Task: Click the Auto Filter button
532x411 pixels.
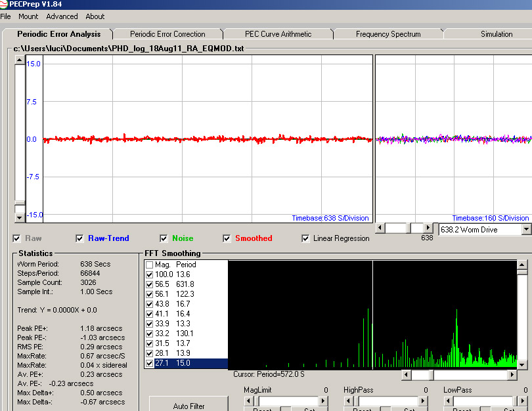Action: tap(188, 405)
